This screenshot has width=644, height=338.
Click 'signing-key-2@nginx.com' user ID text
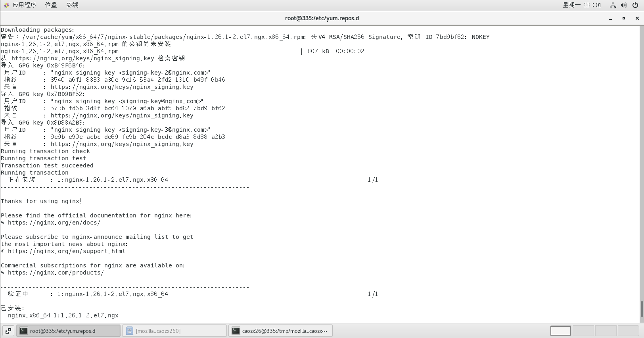pos(165,73)
